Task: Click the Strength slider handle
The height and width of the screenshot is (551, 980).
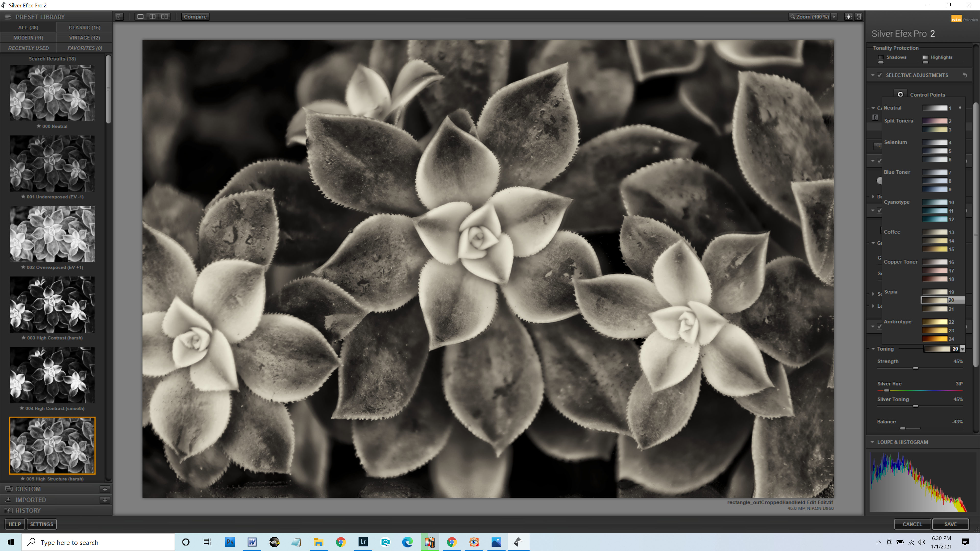Action: tap(916, 368)
